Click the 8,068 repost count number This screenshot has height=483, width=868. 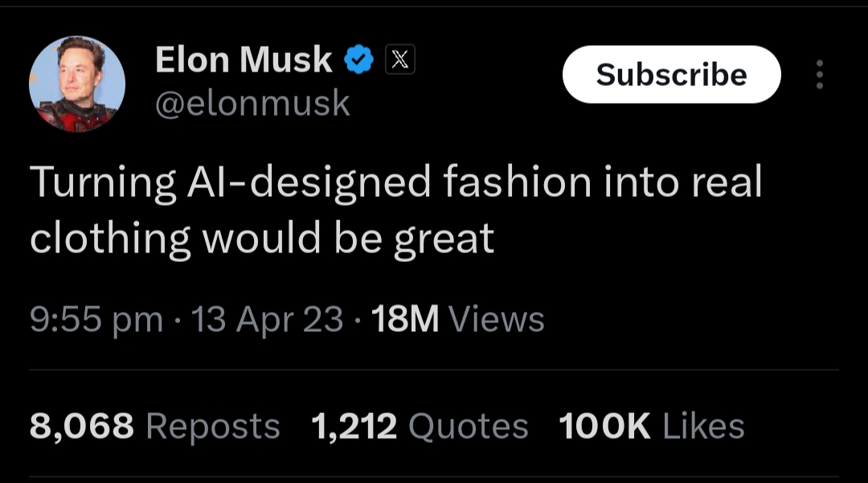pyautogui.click(x=81, y=426)
